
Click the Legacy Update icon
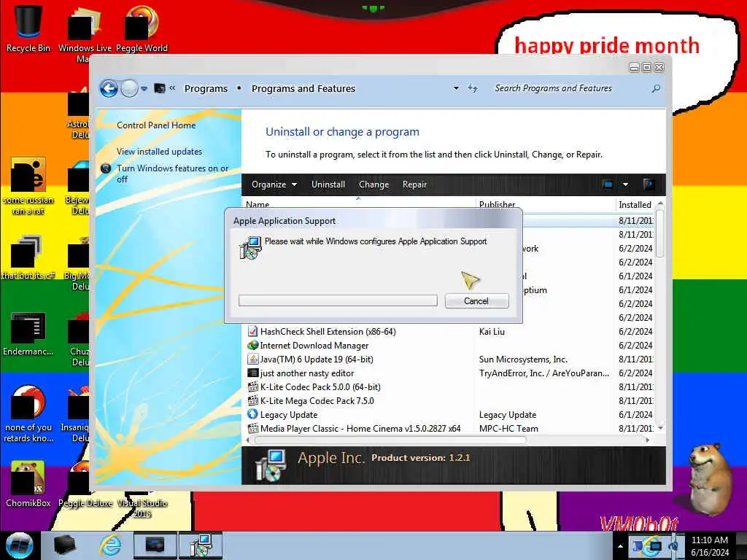pyautogui.click(x=253, y=414)
